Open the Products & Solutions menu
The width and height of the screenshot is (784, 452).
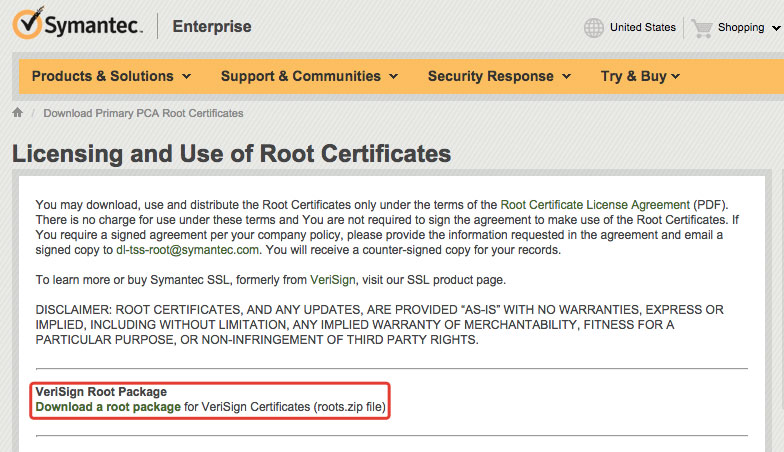click(x=111, y=76)
